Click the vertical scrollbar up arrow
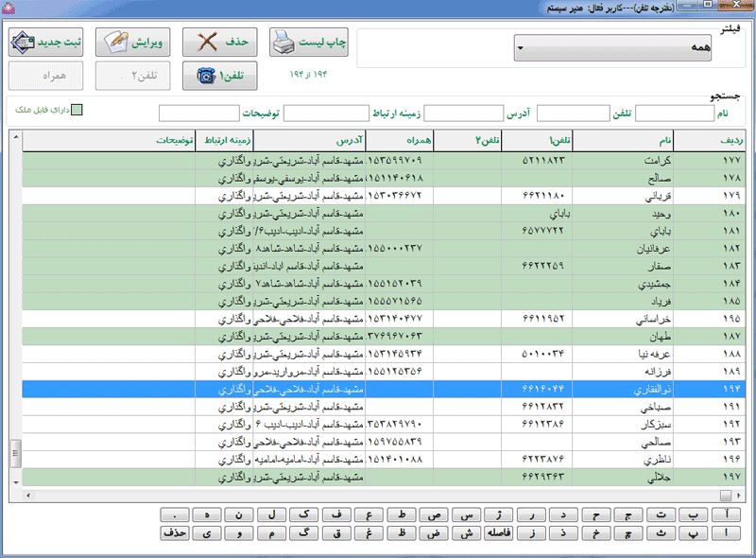Viewport: 756px width, 558px height. (16, 137)
